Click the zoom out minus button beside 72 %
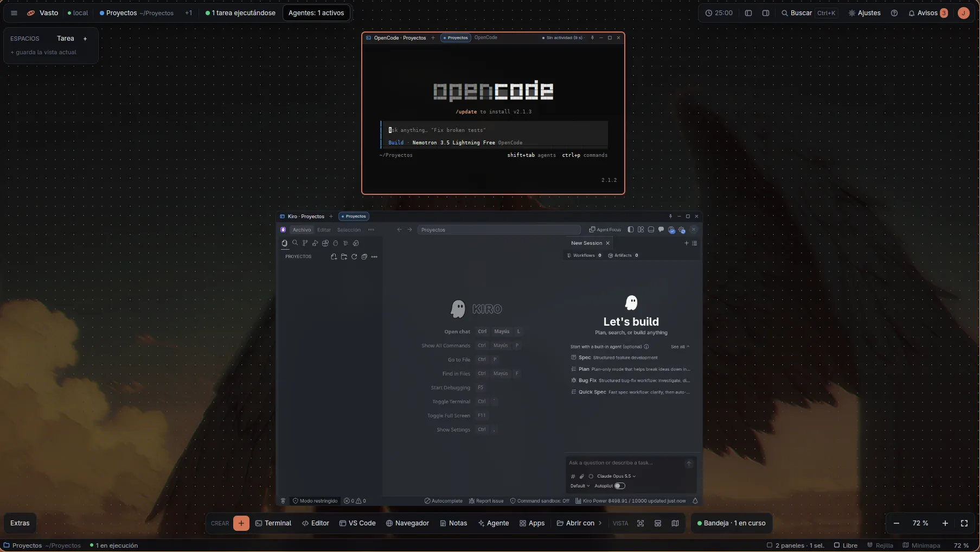Screen dimensions: 980x552 896,523
